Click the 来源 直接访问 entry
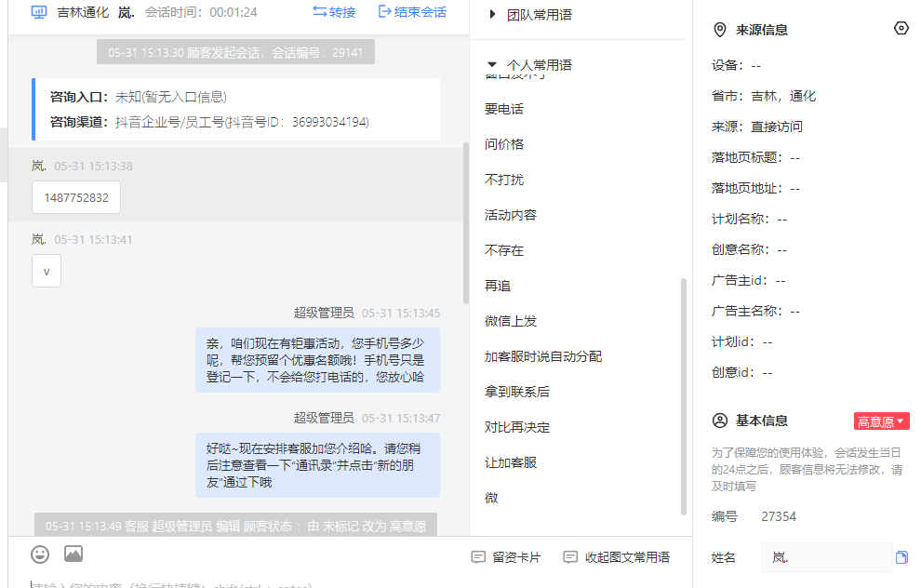The image size is (921, 588). [757, 127]
